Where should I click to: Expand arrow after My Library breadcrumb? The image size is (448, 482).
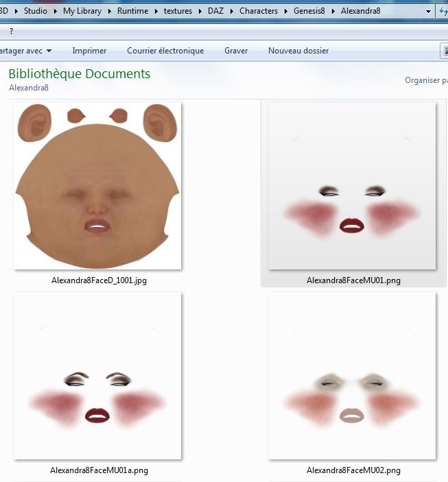point(110,12)
